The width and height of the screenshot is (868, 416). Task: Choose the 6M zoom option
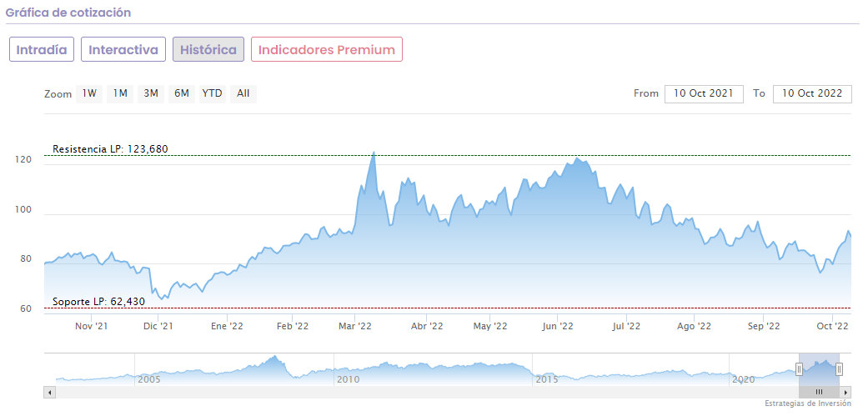[x=181, y=93]
